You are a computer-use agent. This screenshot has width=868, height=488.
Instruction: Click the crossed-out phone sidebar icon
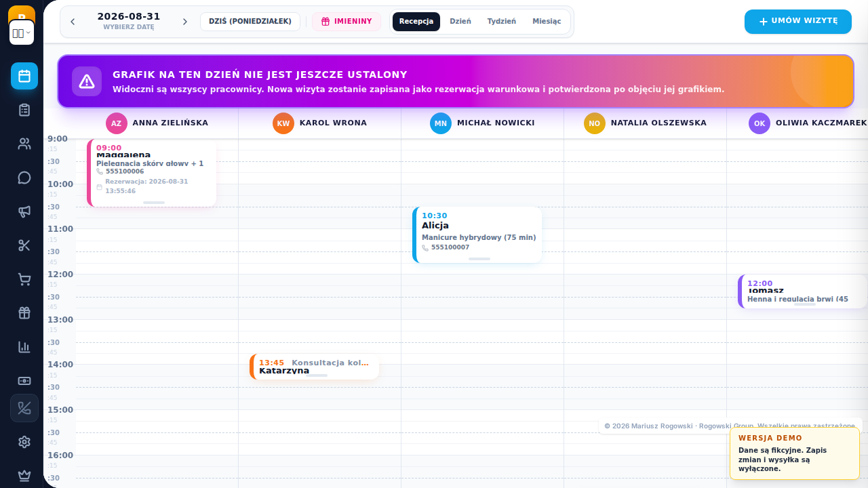24,408
